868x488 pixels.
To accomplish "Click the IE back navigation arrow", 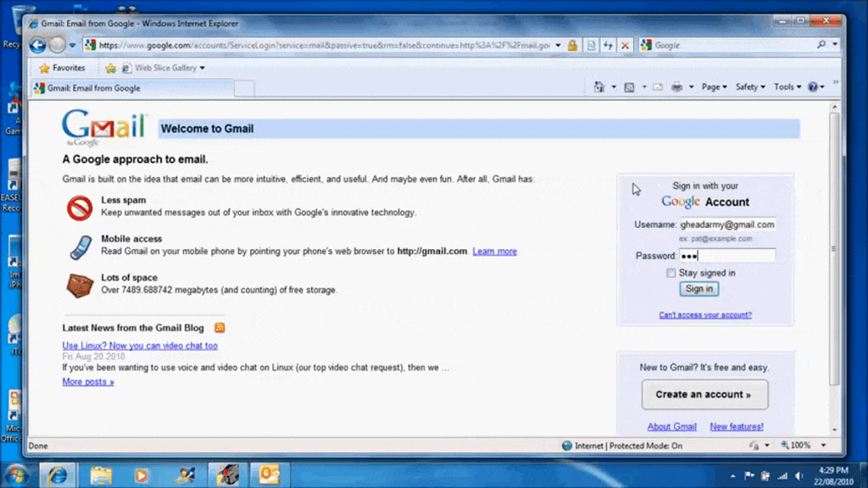I will click(37, 46).
